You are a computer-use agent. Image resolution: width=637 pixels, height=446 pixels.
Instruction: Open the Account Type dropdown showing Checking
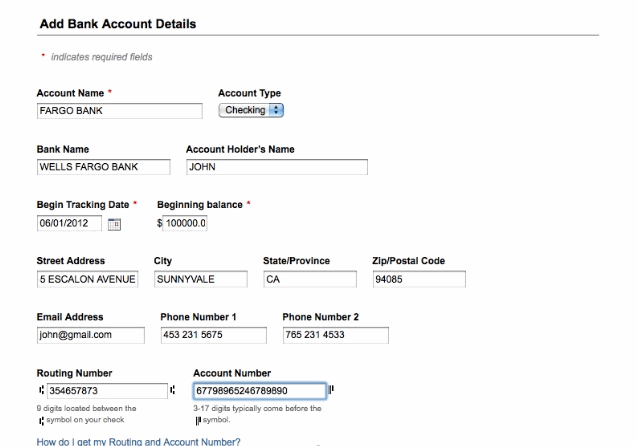[x=251, y=110]
